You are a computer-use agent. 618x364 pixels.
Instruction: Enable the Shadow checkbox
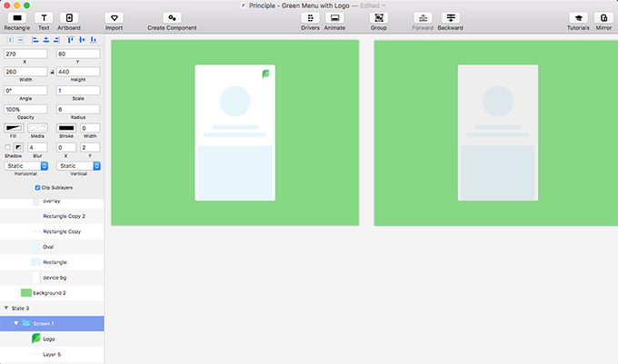coord(8,147)
